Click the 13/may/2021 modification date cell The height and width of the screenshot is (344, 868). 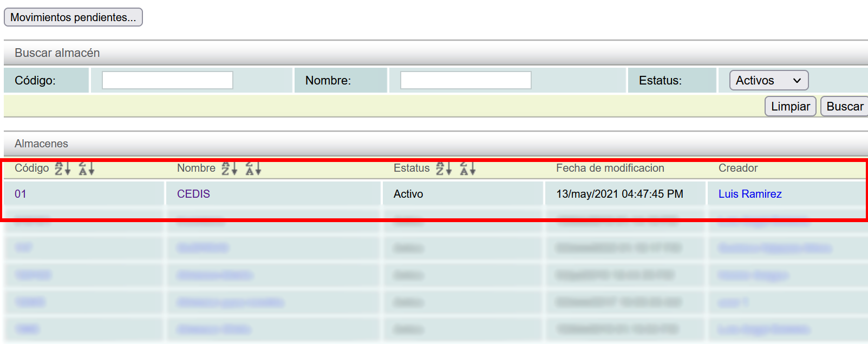(x=619, y=194)
